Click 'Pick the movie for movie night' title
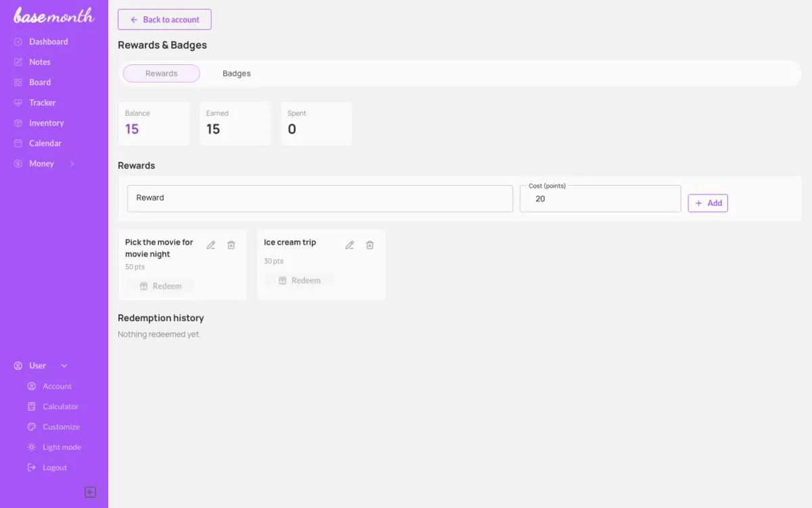 click(x=159, y=248)
